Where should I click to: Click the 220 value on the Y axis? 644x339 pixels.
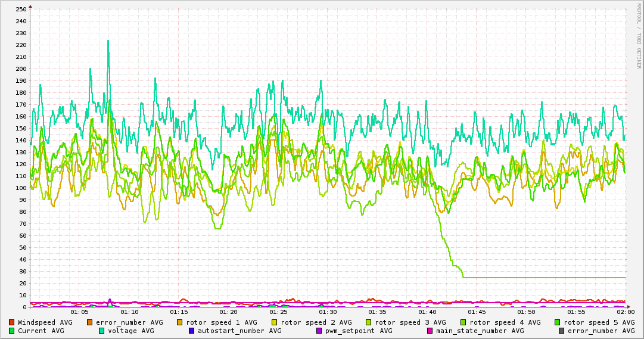tap(20, 45)
